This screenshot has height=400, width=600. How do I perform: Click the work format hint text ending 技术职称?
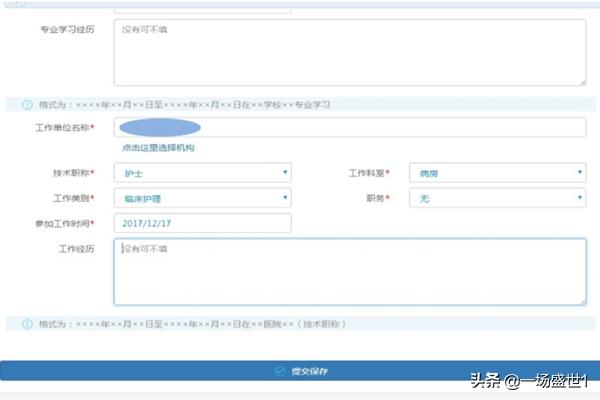tap(192, 324)
